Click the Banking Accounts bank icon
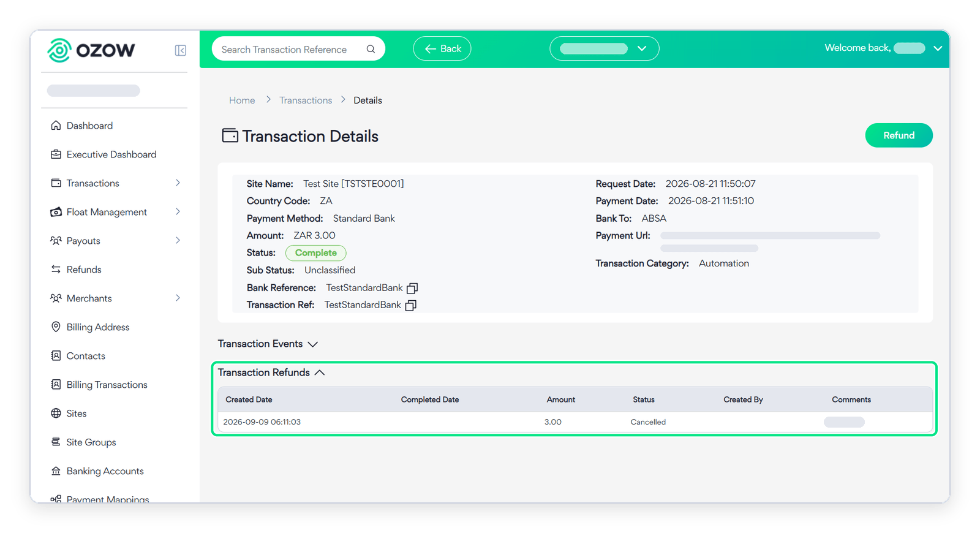980x533 pixels. click(56, 471)
